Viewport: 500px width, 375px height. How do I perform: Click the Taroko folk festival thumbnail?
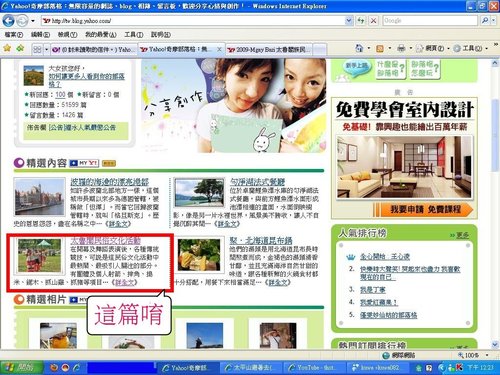[39, 255]
